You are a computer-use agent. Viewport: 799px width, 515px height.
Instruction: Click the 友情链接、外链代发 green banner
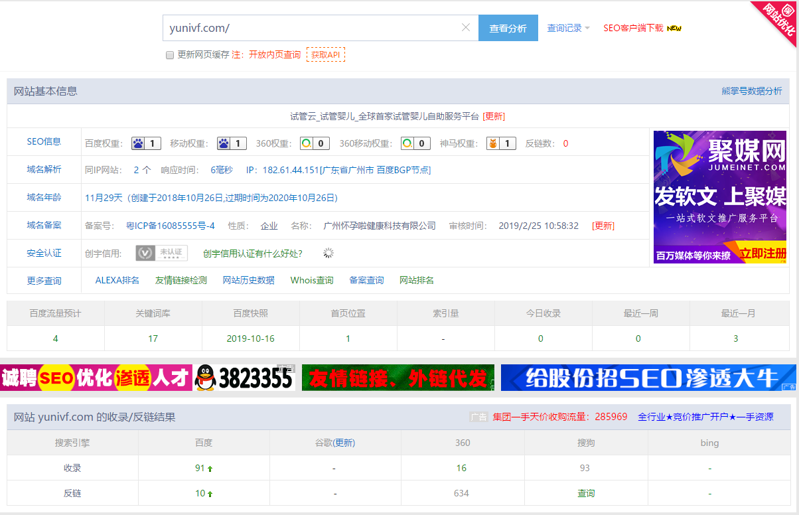398,378
